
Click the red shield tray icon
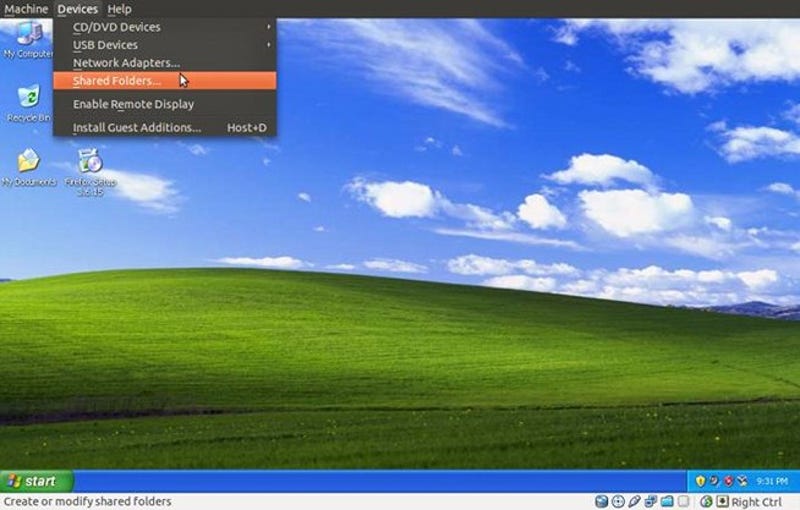729,481
